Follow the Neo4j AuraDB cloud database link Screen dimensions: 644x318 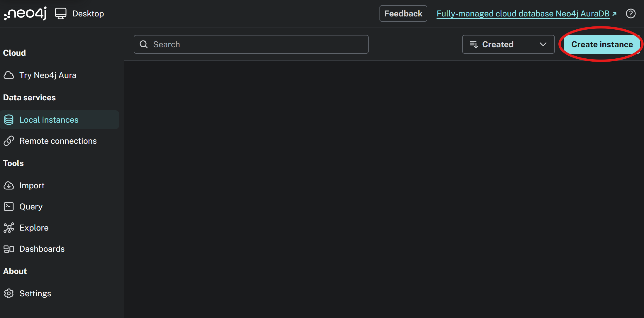click(523, 13)
